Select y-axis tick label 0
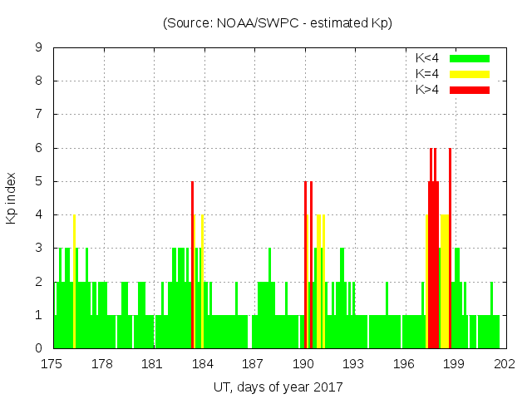This screenshot has height=399, width=532. coord(39,348)
